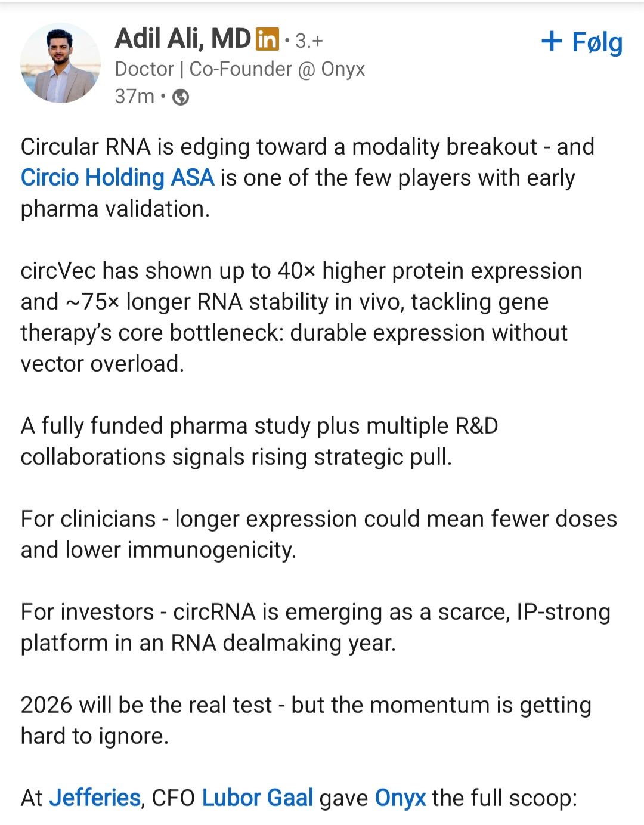Click the plus icon beside Følg
Image resolution: width=644 pixels, height=825 pixels.
click(x=552, y=41)
